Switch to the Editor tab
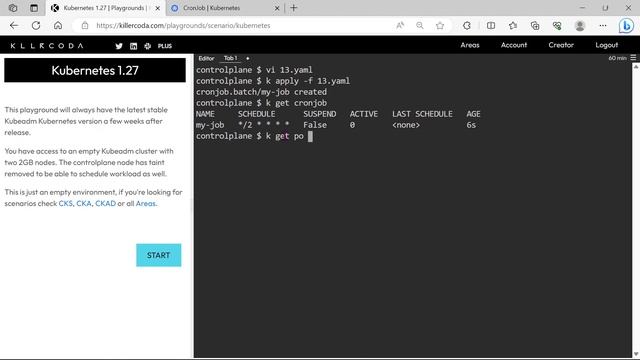 206,58
